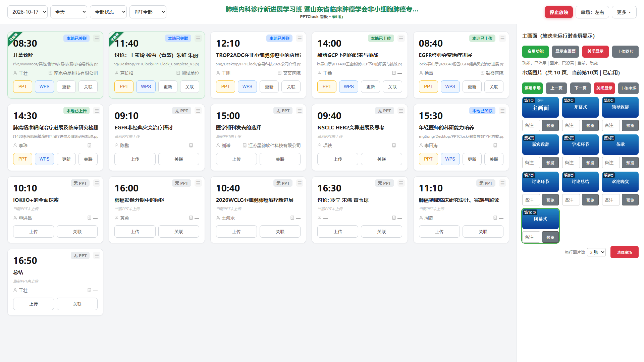This screenshot has width=644, height=362.
Task: Open the 串场: 左右 option
Action: coord(592,12)
